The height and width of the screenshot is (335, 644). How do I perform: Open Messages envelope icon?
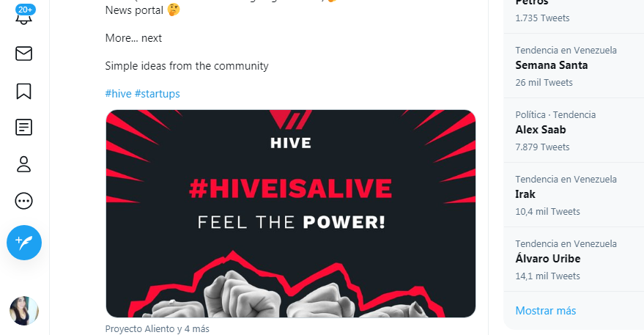(x=24, y=54)
